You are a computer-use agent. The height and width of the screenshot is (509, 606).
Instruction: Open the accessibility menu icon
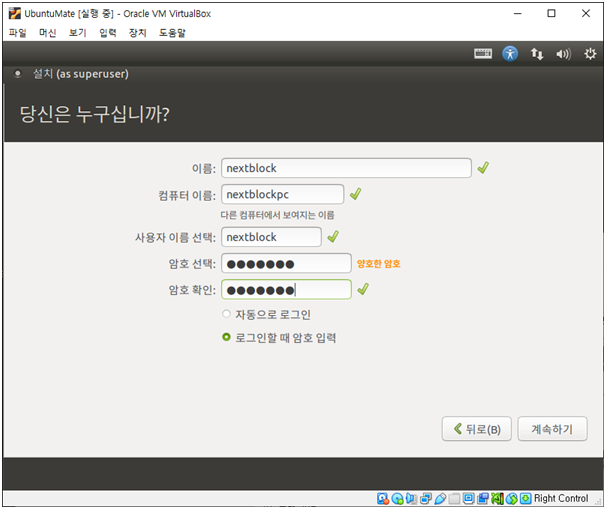510,53
